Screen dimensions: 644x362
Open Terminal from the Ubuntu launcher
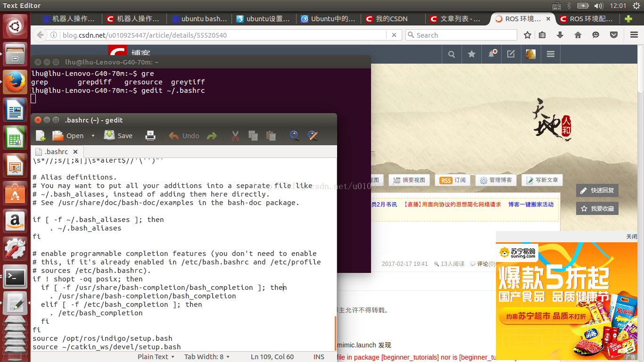point(15,278)
